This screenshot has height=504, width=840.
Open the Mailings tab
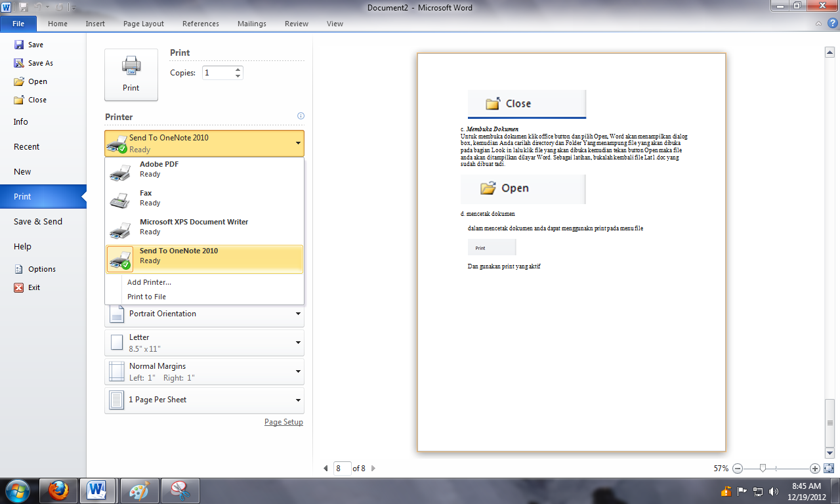pyautogui.click(x=252, y=24)
